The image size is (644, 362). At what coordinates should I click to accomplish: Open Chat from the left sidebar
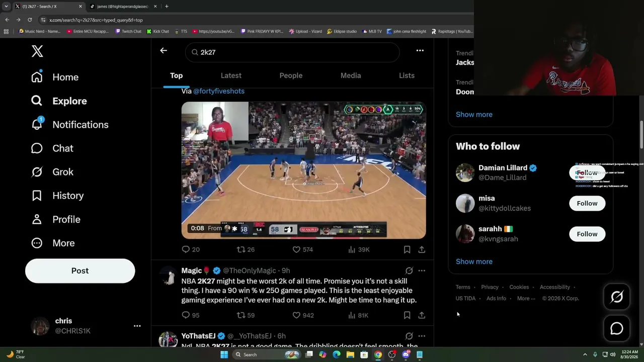coord(52,148)
